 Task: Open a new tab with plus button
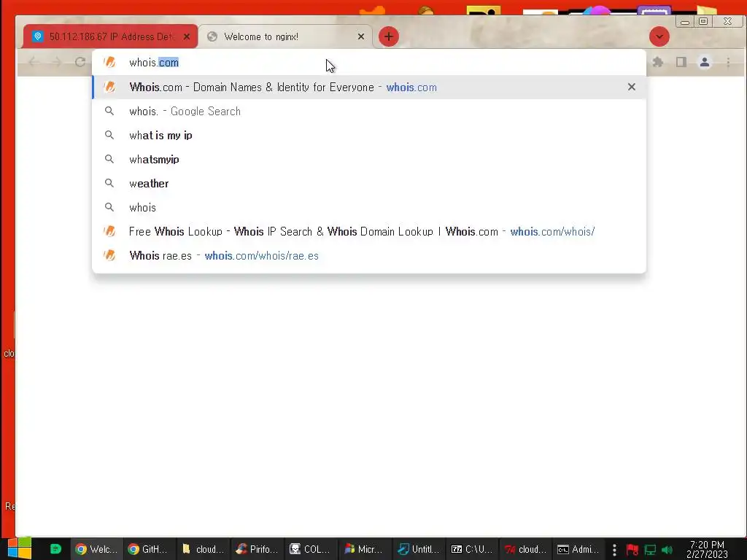click(389, 36)
